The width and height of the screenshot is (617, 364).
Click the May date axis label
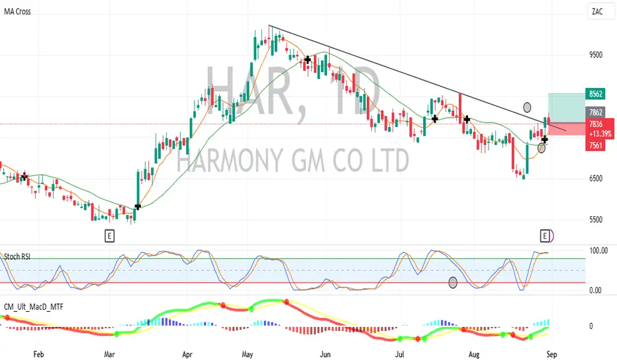(x=247, y=355)
